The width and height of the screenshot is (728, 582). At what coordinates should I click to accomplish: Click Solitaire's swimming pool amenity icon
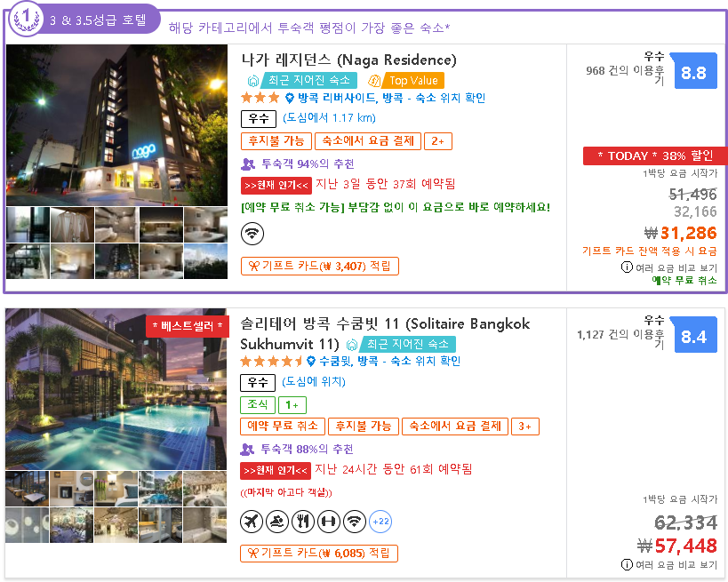pos(277,522)
